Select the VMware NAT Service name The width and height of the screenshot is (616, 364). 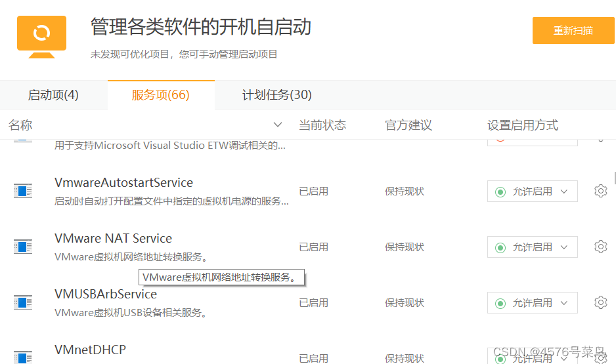tap(113, 238)
